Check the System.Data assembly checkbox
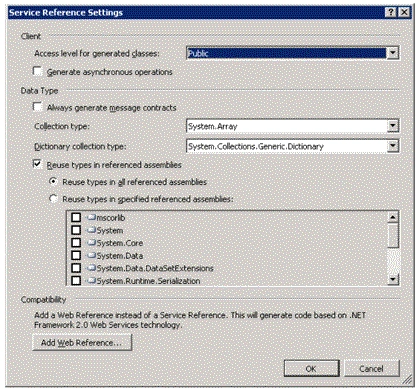Image resolution: width=417 pixels, height=389 pixels. pos(76,256)
